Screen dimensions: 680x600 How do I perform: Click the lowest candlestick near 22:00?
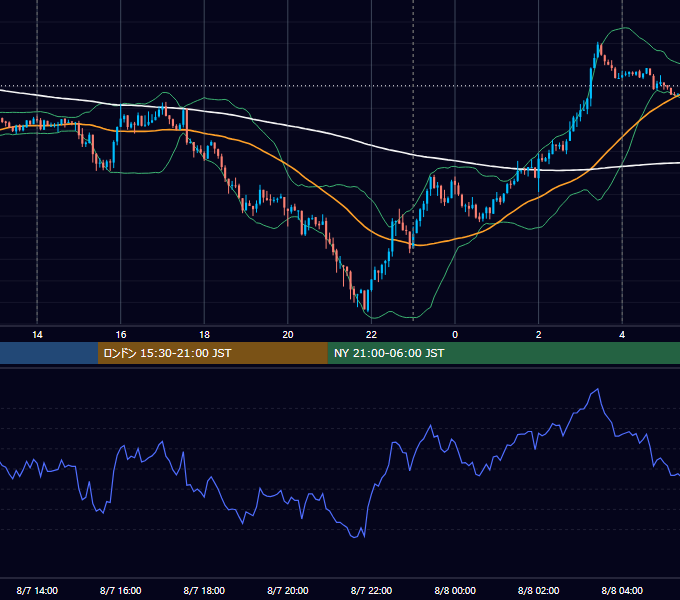tap(368, 300)
